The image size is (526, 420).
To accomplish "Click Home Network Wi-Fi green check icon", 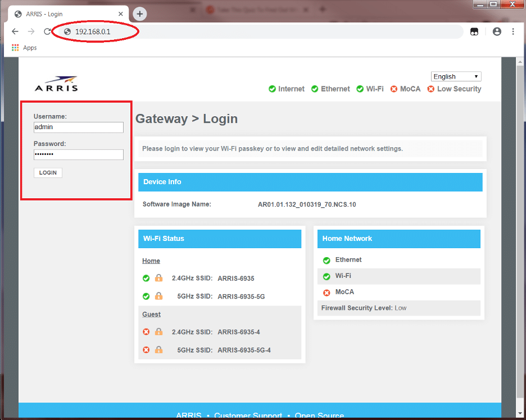I will 327,276.
